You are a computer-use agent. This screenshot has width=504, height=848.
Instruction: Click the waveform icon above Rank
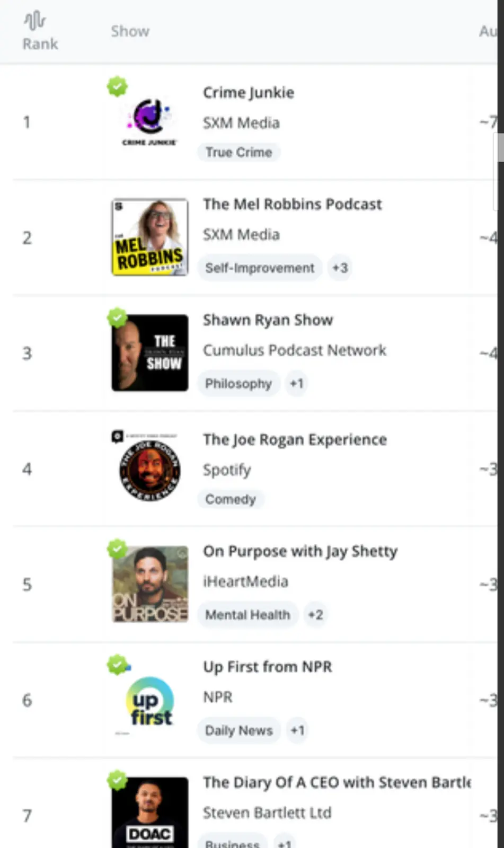34,21
